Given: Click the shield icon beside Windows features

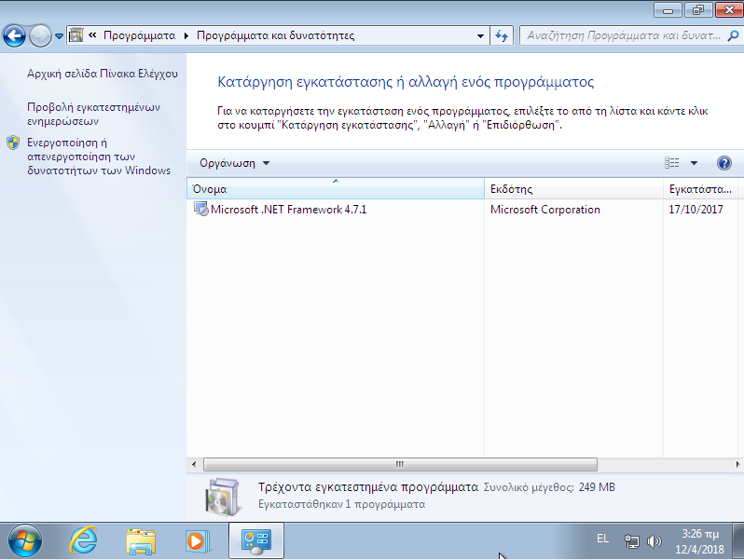Looking at the screenshot, I should (13, 143).
